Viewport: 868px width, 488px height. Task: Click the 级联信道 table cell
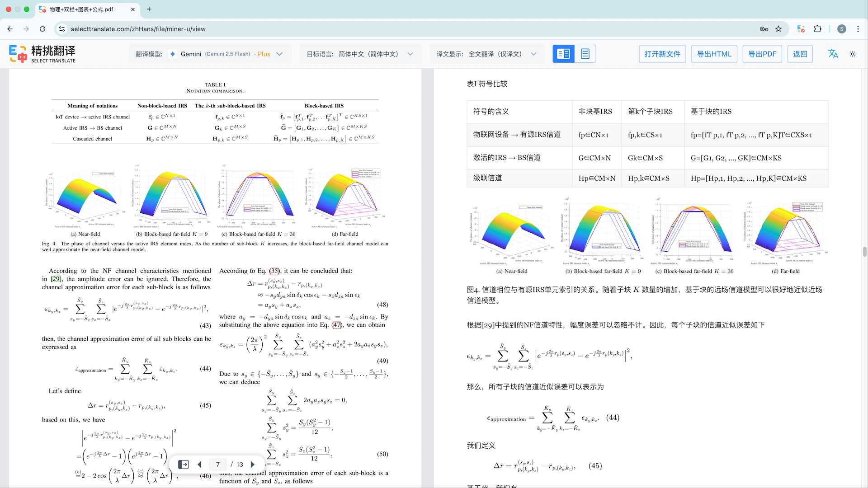coord(519,178)
